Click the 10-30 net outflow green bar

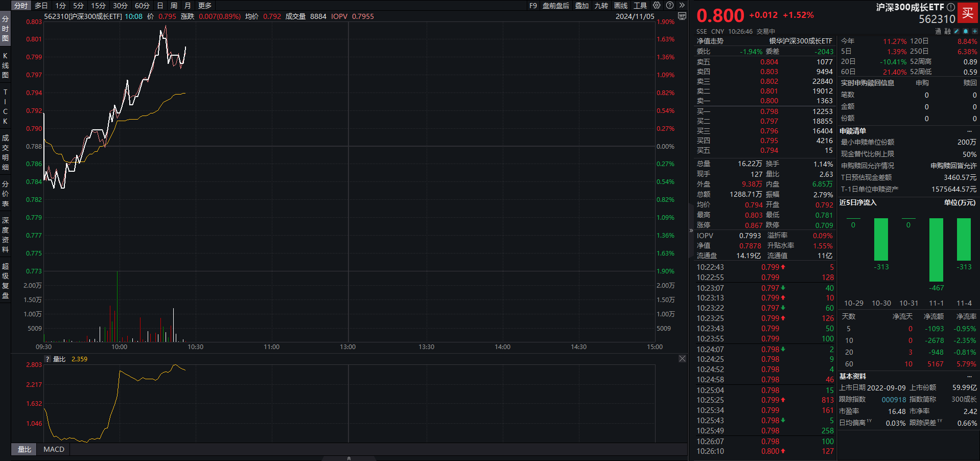pos(881,239)
